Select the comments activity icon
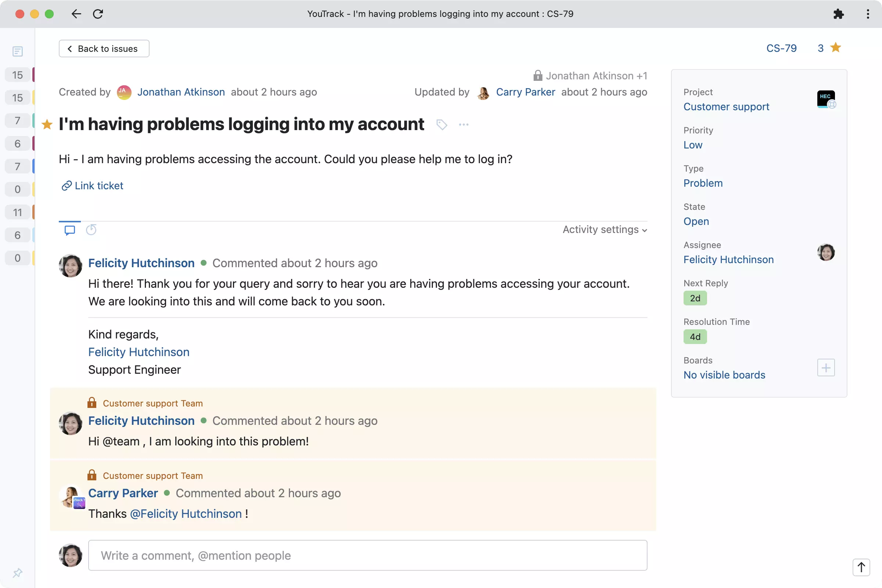 click(69, 230)
